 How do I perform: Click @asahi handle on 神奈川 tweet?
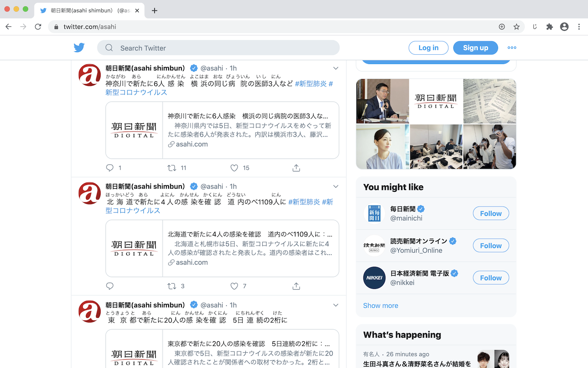pyautogui.click(x=212, y=68)
